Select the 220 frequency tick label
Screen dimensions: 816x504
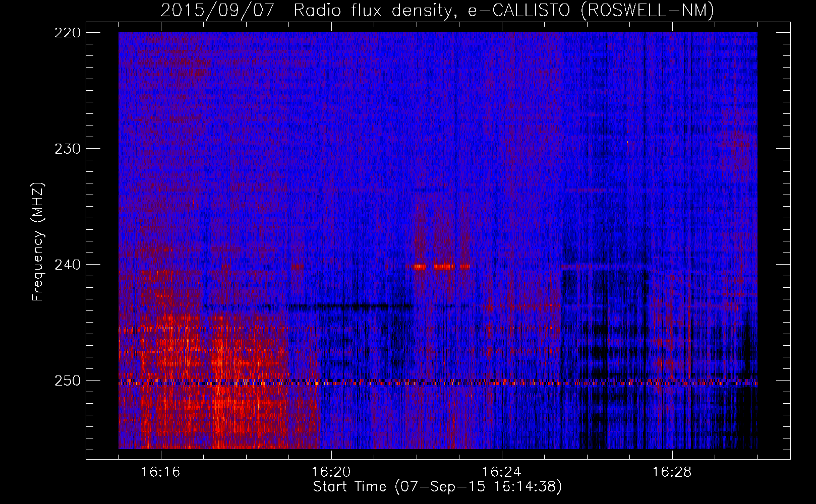[x=67, y=32]
